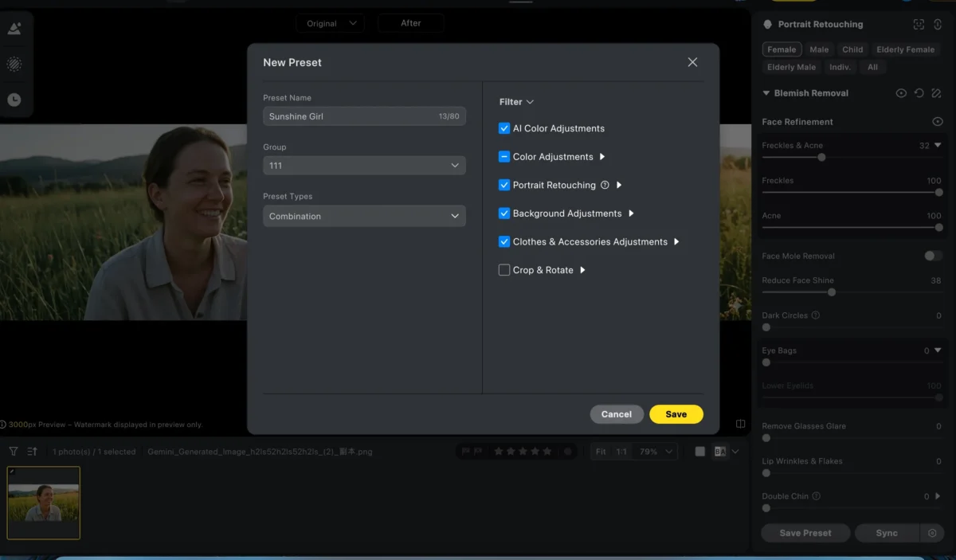The width and height of the screenshot is (956, 560).
Task: Expand Color Adjustments sub-options
Action: coord(602,157)
